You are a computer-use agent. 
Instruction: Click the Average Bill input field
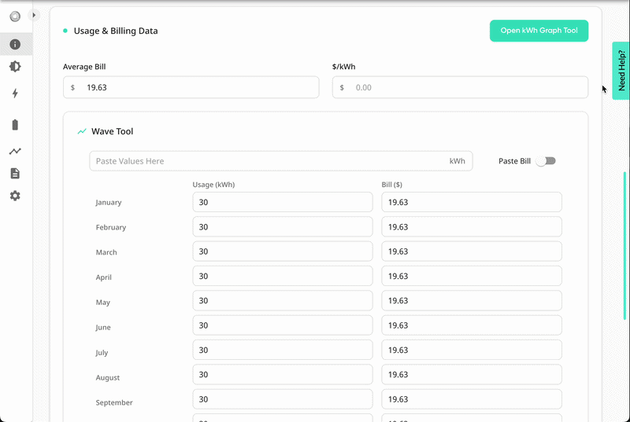[191, 87]
